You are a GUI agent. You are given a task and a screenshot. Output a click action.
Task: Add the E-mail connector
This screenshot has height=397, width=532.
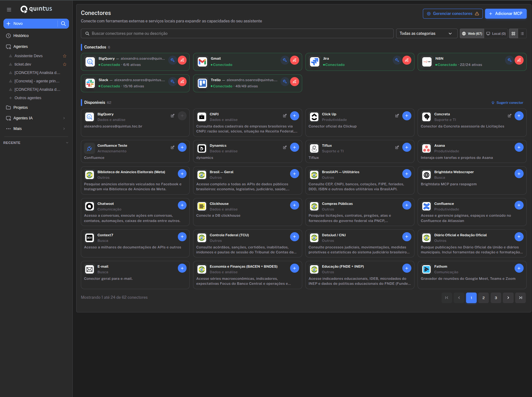182,268
